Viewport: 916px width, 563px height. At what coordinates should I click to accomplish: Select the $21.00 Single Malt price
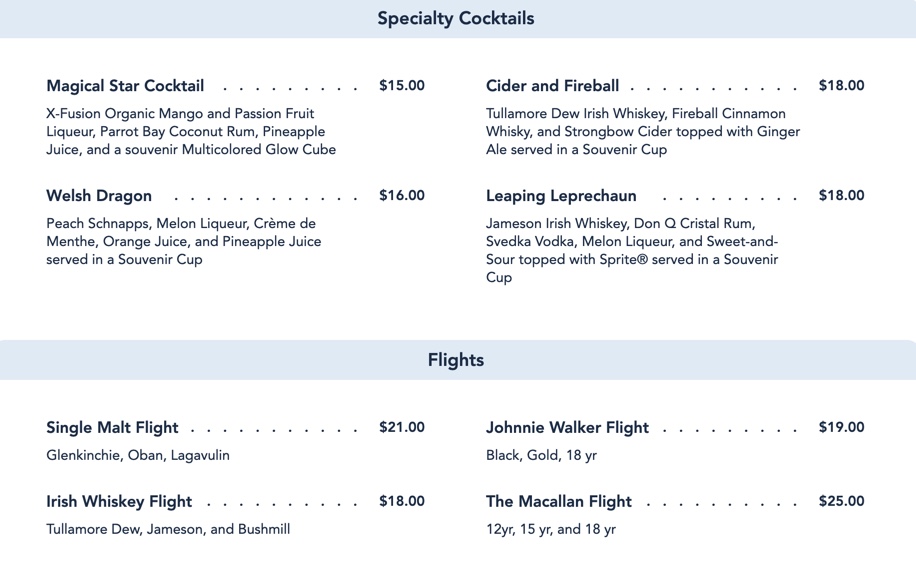point(402,428)
